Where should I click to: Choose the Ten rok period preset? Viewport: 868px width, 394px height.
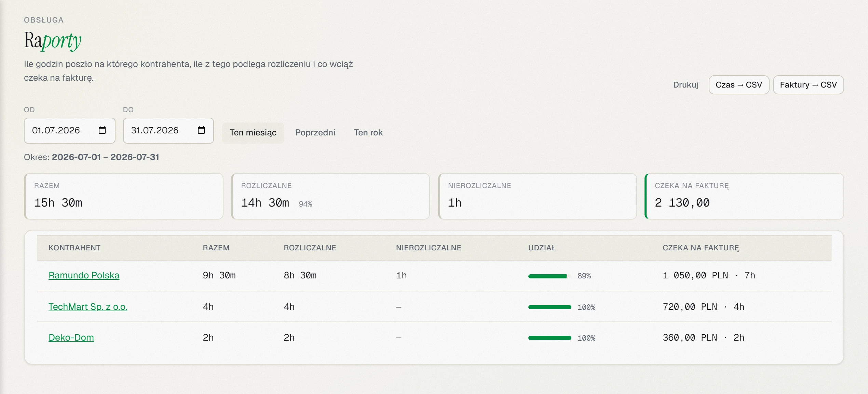click(x=368, y=133)
